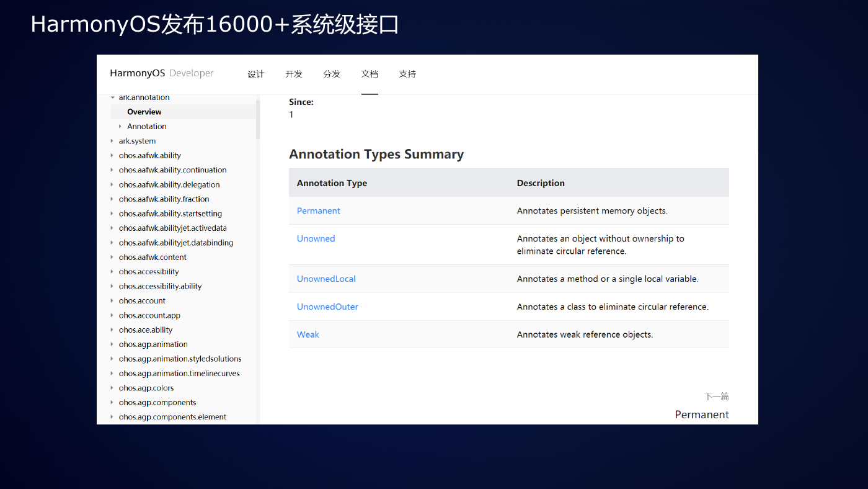This screenshot has height=489, width=868.
Task: Open the Unowned annotation type link
Action: click(316, 239)
